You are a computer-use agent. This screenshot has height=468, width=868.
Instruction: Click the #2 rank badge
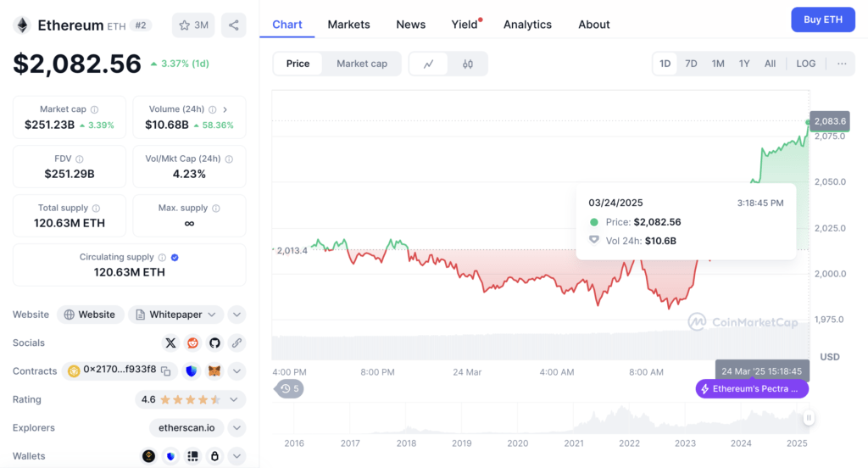pos(141,25)
